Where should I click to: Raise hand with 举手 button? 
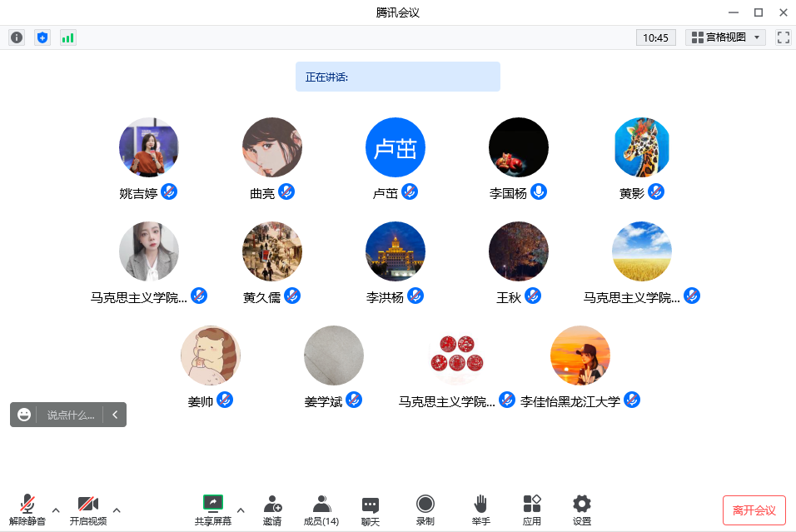tap(480, 510)
